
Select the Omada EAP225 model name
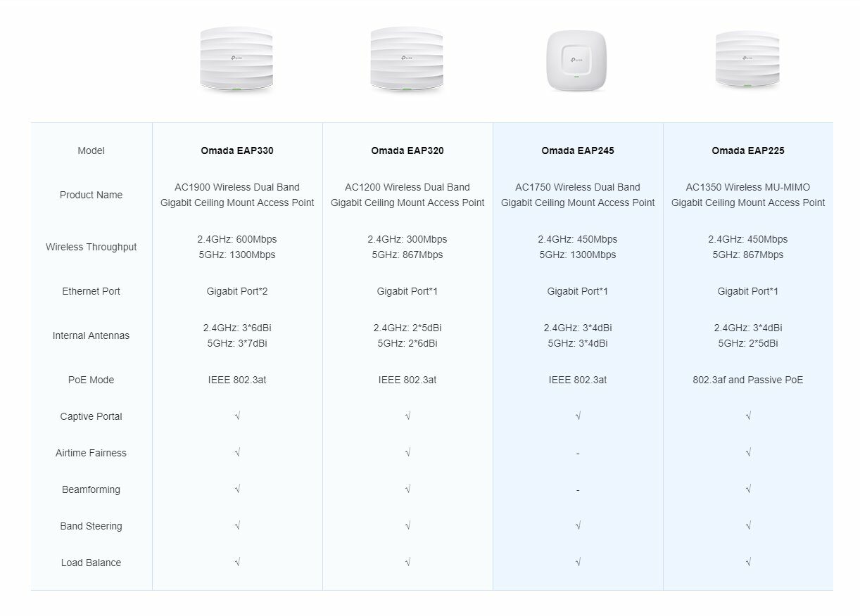748,150
